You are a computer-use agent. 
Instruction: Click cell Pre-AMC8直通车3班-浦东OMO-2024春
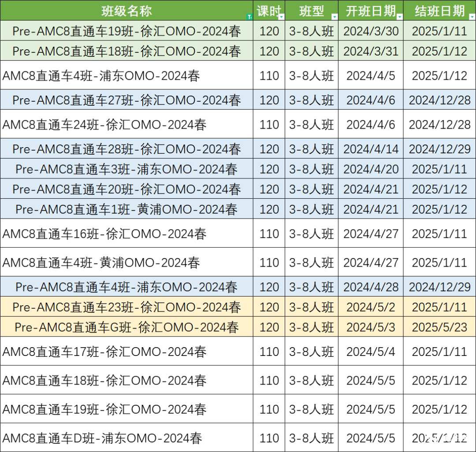coord(126,168)
